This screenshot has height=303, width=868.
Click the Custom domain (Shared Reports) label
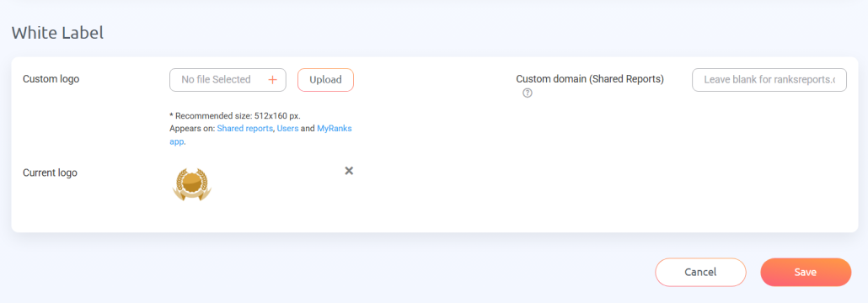(590, 78)
